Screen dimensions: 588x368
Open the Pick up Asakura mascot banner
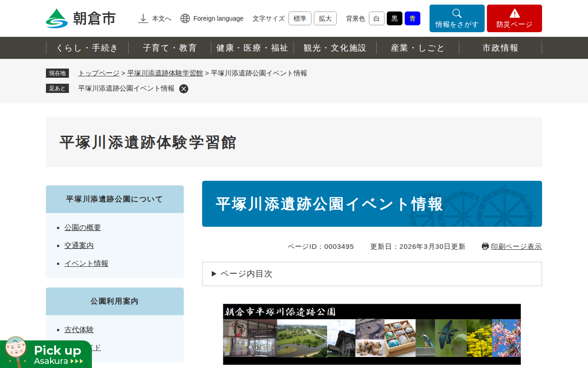46,353
